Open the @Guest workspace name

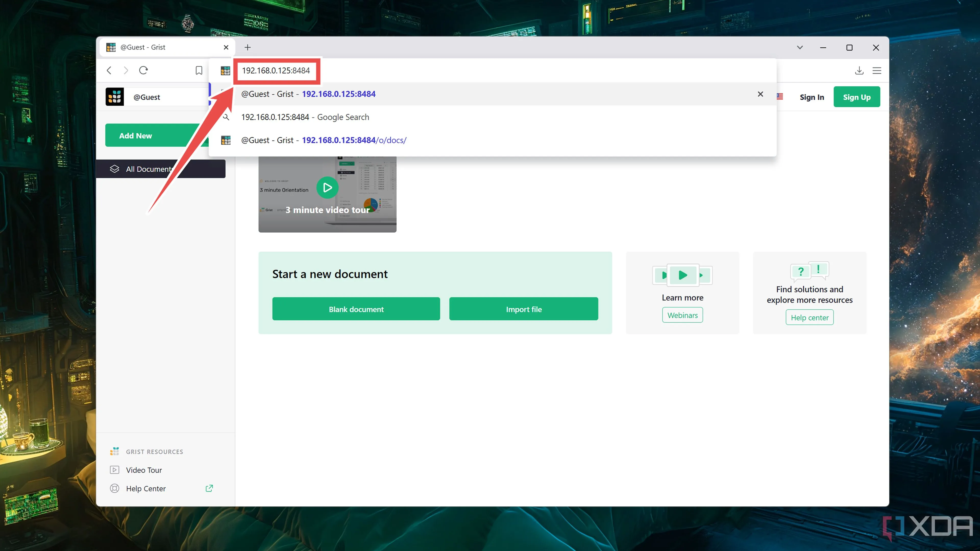click(147, 97)
